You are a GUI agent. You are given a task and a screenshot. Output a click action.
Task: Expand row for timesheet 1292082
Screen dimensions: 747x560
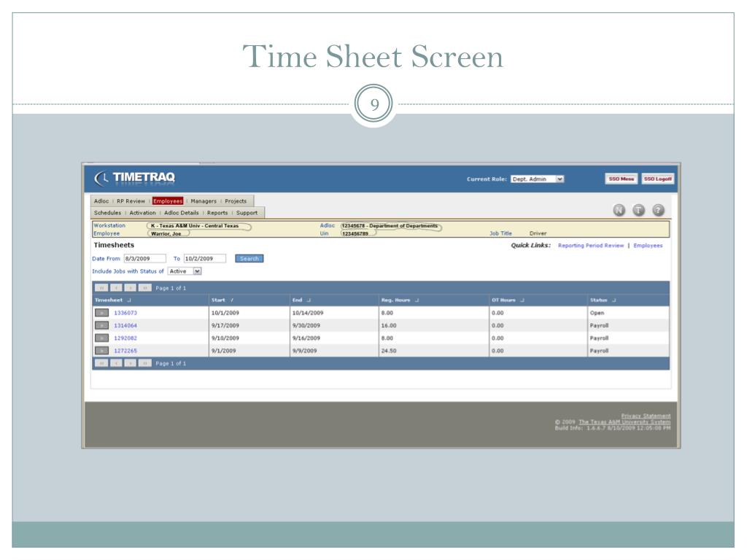[101, 338]
